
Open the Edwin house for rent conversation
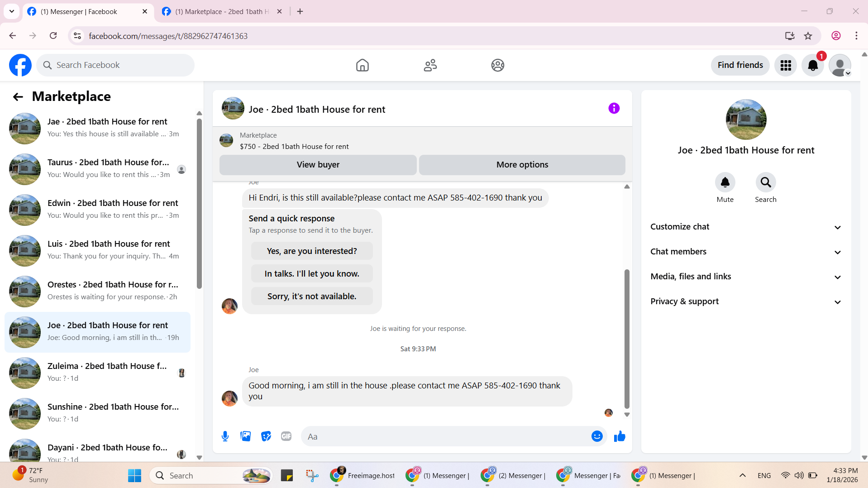[x=97, y=210]
